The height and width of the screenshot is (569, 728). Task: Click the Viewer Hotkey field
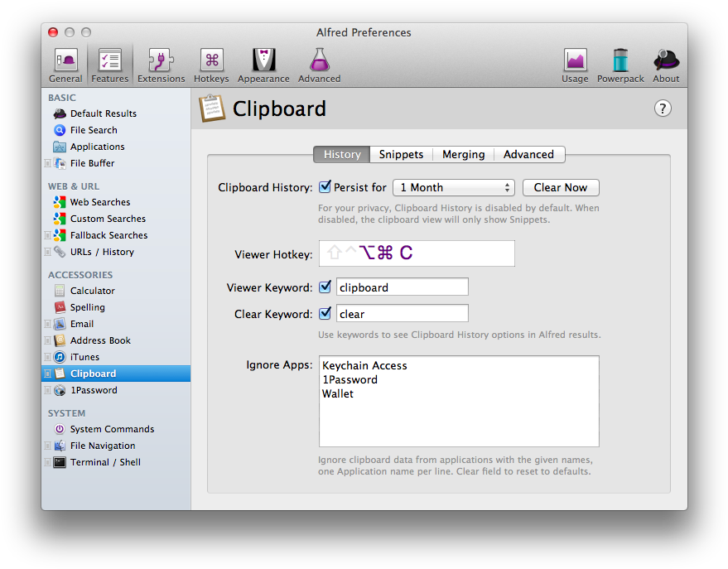[x=417, y=253]
